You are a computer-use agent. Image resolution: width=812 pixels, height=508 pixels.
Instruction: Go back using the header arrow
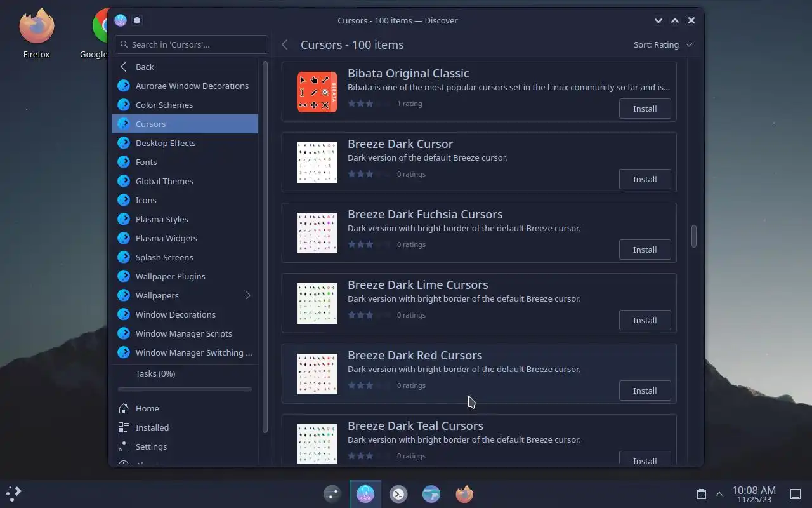(285, 44)
